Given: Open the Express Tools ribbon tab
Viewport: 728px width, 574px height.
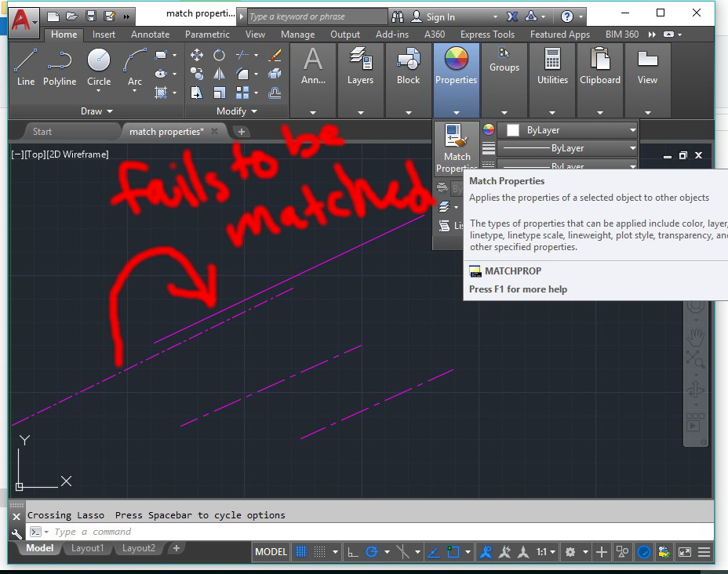Looking at the screenshot, I should (x=486, y=34).
